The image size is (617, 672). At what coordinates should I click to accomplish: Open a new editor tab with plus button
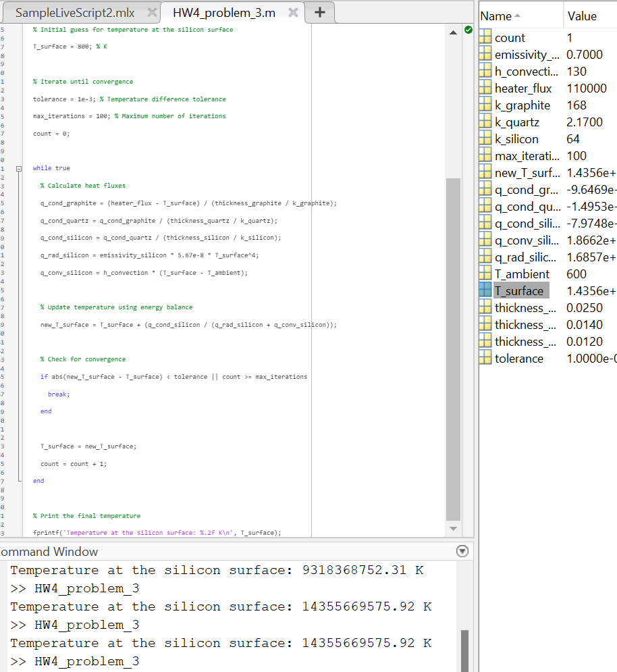point(320,12)
